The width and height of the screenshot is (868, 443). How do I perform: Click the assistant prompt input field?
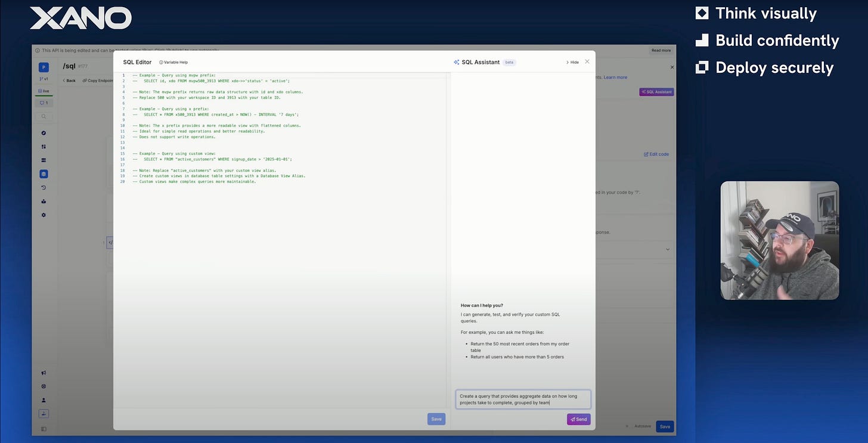pyautogui.click(x=523, y=399)
